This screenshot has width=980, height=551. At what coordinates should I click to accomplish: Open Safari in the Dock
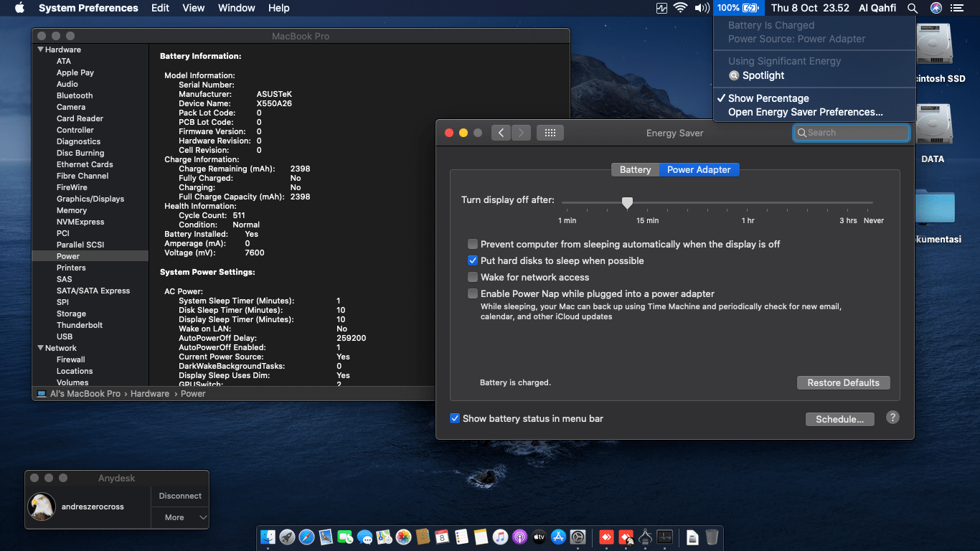click(307, 537)
